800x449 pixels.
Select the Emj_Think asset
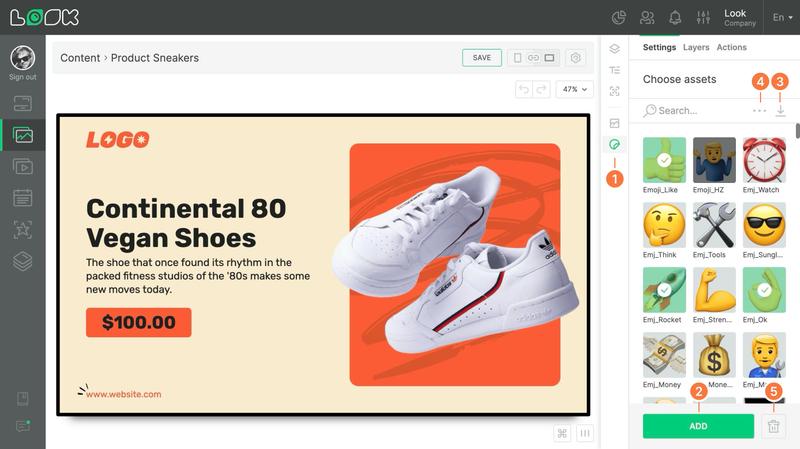pyautogui.click(x=664, y=225)
